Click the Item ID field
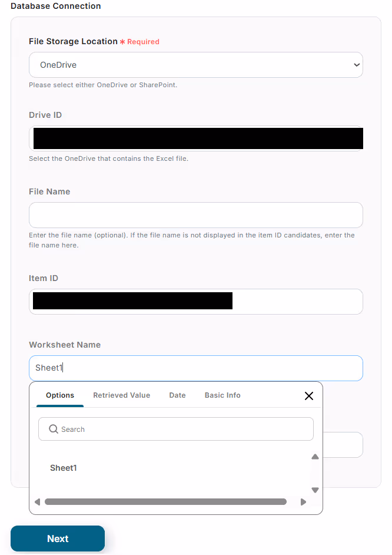This screenshot has width=392, height=555. pos(196,302)
